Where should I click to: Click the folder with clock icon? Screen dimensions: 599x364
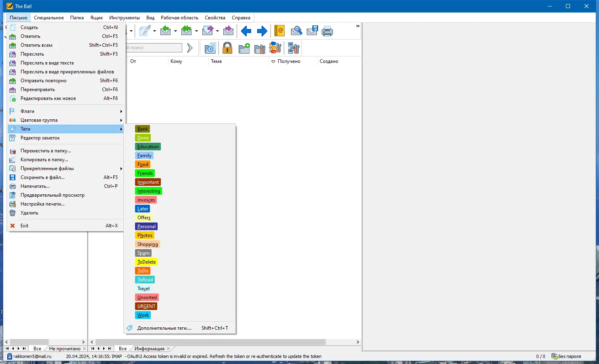point(210,48)
